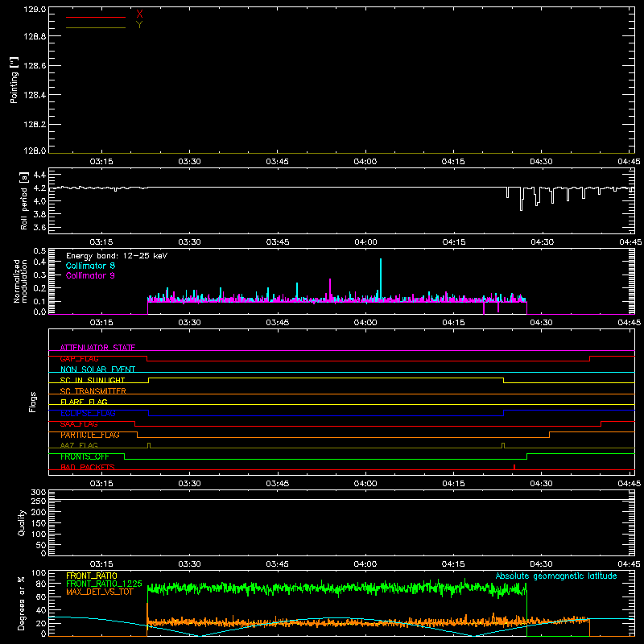Click the 250 Quality axis tick
Viewport: 644px width, 644px height.
(39, 502)
